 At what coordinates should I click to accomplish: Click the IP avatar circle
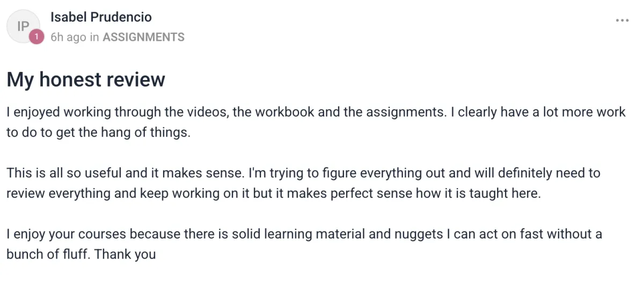click(23, 25)
